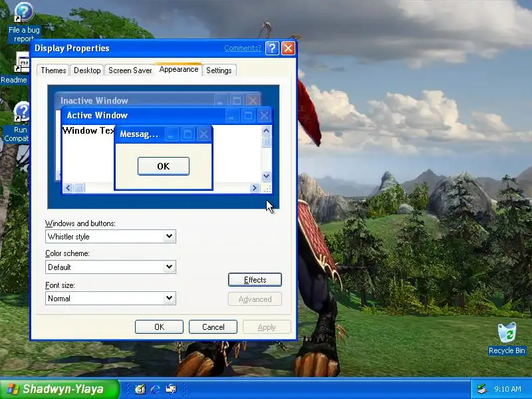The height and width of the screenshot is (399, 532).
Task: Switch to the Desktop tab
Action: pos(87,70)
